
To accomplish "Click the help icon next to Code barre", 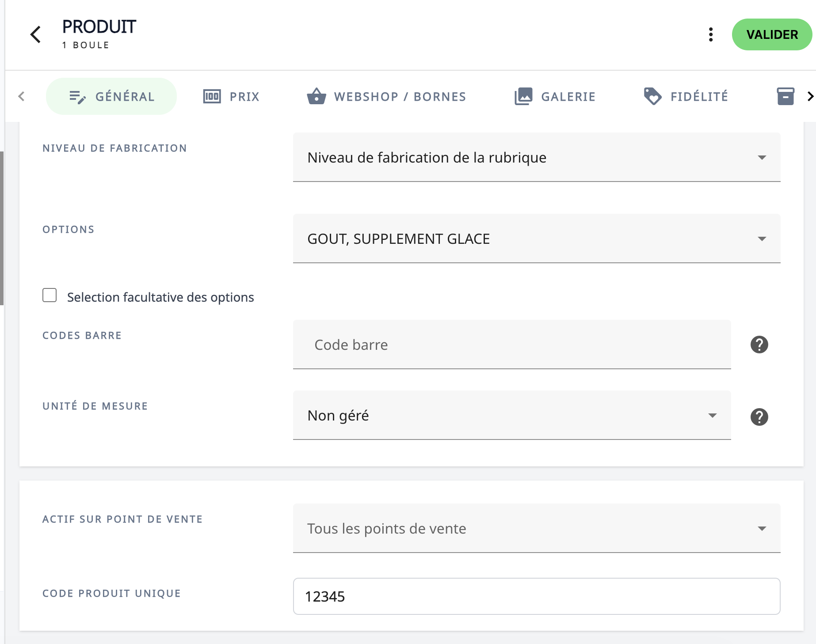I will (x=759, y=345).
